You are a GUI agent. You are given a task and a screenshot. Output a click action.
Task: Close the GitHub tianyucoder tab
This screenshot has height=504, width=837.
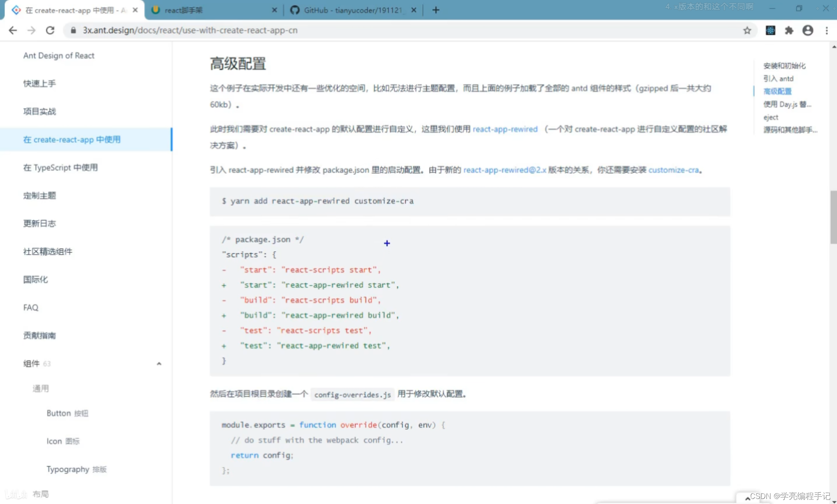point(414,10)
